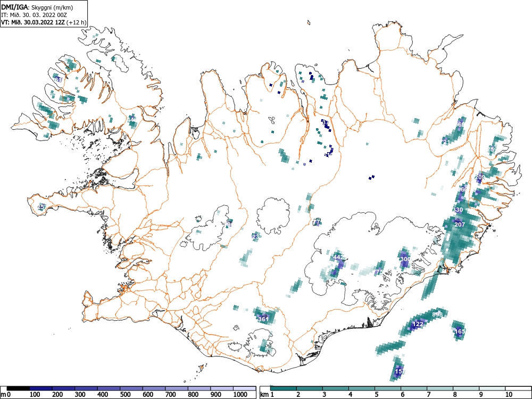The width and height of the screenshot is (532, 399).
Task: Click the '165' visibility value offshore
Action: (460, 331)
